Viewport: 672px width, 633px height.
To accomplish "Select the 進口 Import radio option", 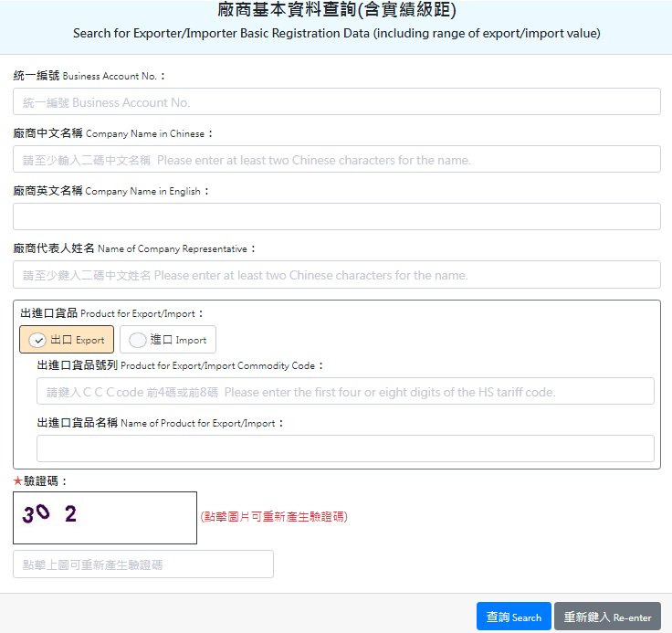I will [168, 340].
